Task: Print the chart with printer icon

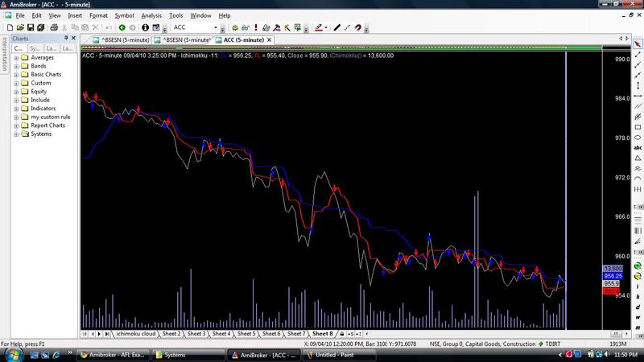Action: click(x=54, y=27)
